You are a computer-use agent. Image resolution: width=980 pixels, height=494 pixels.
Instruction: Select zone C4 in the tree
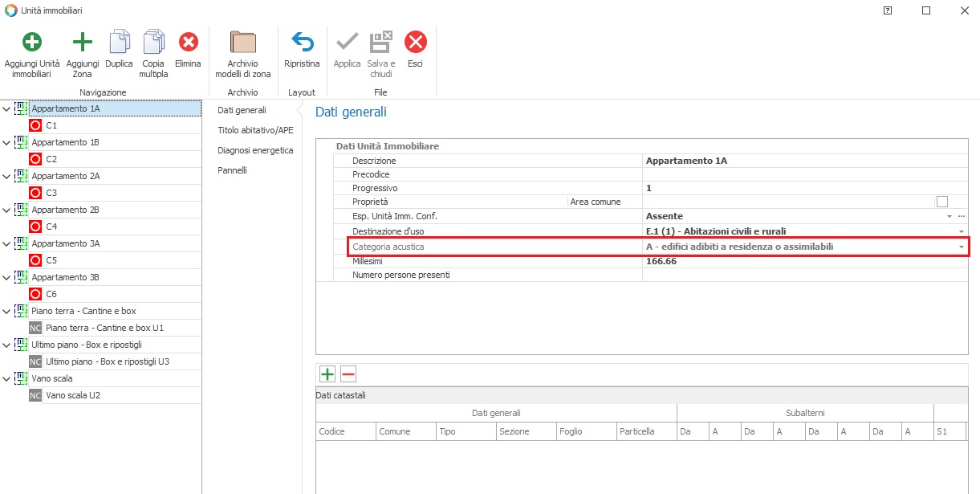coord(51,227)
